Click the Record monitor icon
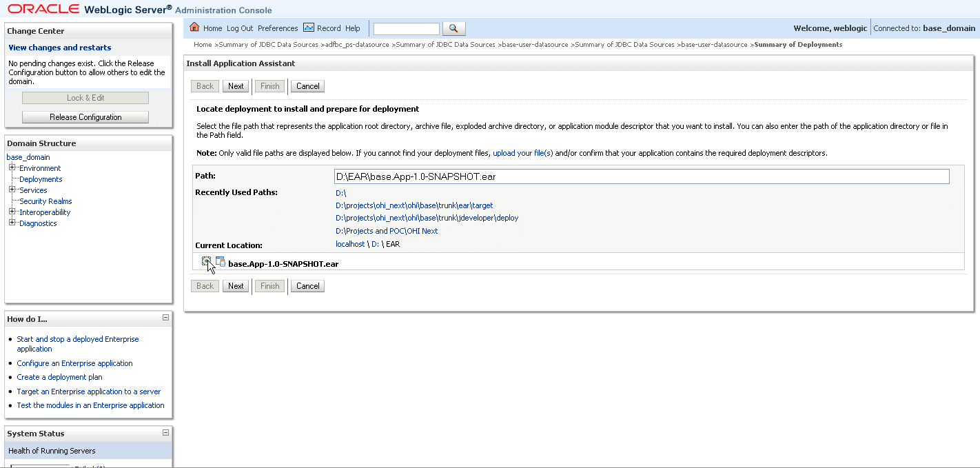Screen dimensions: 980x468 pos(309,28)
